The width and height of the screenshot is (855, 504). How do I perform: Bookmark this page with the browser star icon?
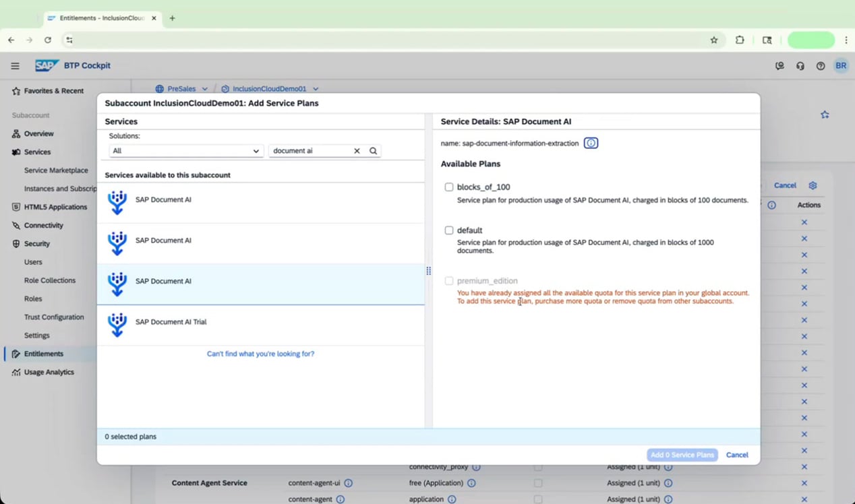pyautogui.click(x=714, y=40)
